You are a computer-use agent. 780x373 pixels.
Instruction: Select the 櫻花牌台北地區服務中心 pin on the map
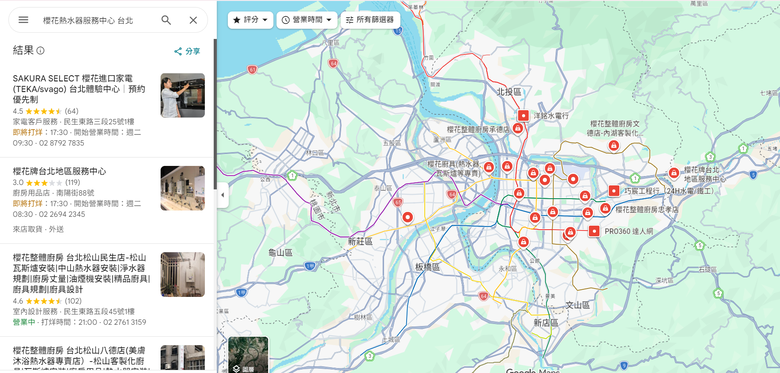[x=674, y=173]
